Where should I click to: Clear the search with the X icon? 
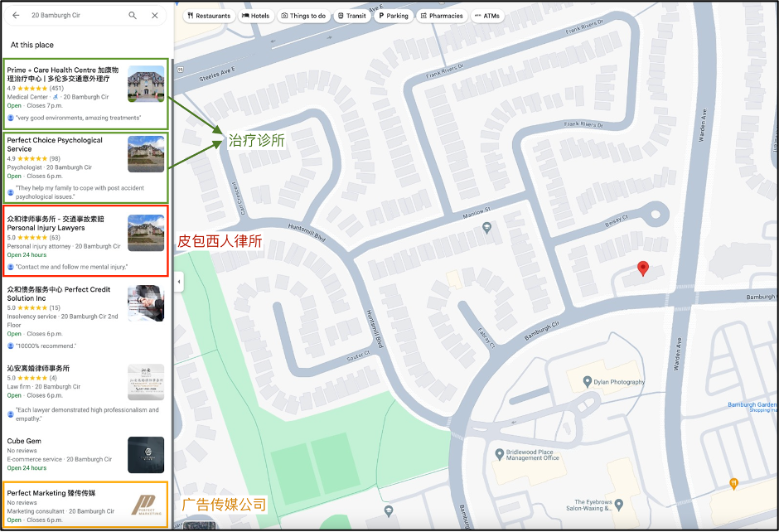point(155,16)
